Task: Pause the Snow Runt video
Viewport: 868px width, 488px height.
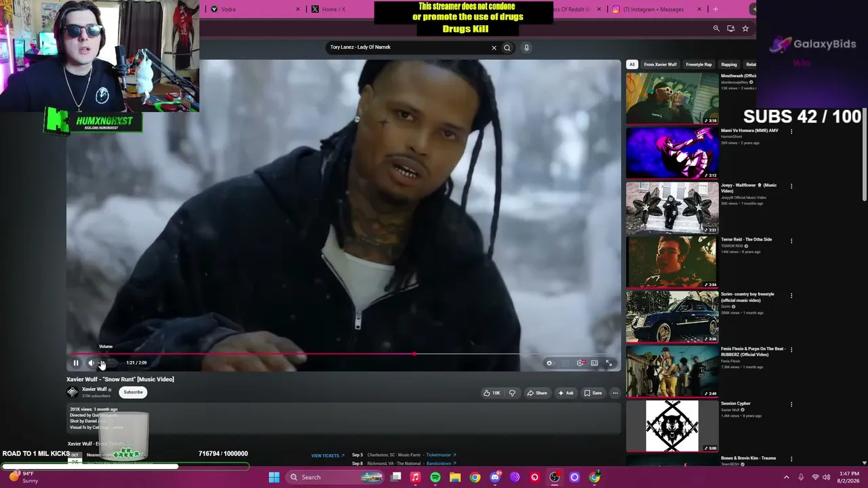Action: tap(75, 363)
